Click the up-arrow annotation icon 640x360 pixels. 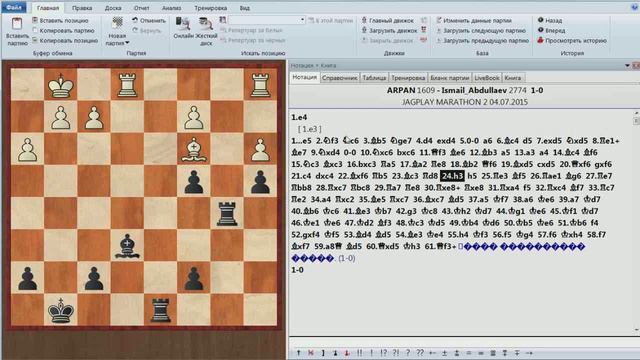click(298, 353)
